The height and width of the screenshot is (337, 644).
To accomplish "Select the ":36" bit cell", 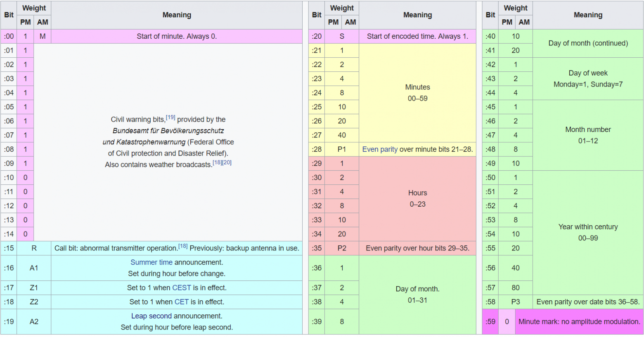I will [x=317, y=268].
